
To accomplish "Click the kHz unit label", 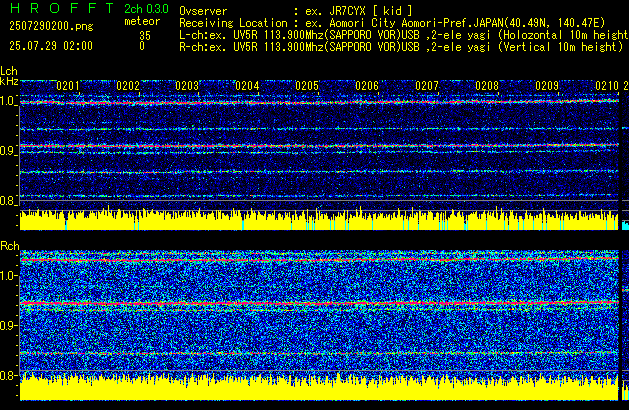I will pyautogui.click(x=9, y=81).
